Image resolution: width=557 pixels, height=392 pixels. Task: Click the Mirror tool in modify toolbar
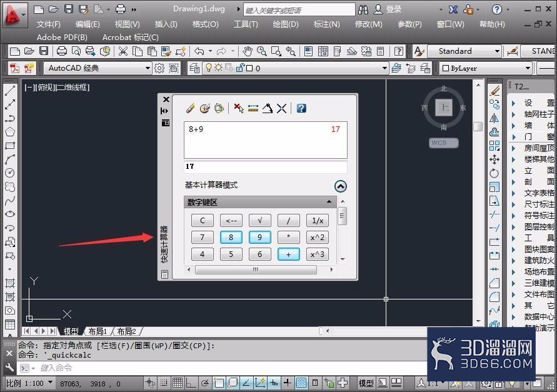[x=494, y=118]
